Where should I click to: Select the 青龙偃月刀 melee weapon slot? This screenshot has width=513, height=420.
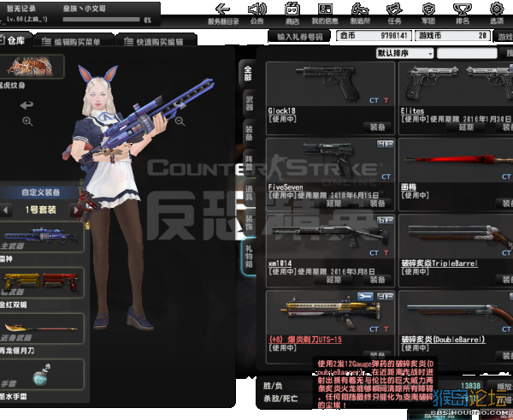[x=41, y=328]
